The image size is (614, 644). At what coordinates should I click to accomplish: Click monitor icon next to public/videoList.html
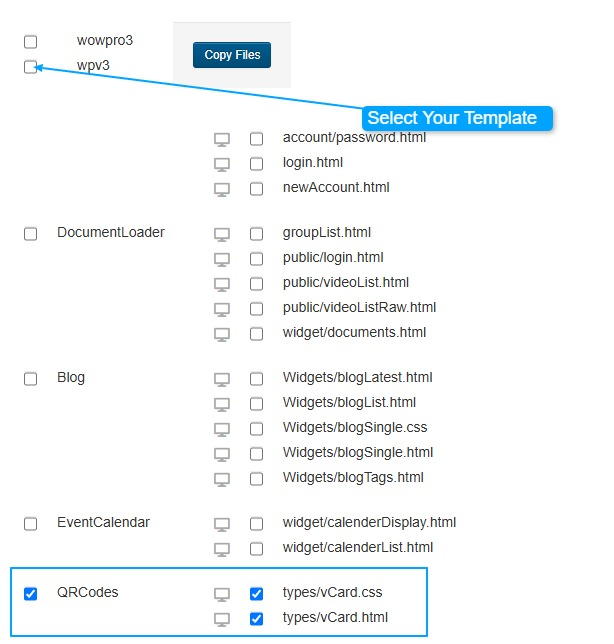222,283
